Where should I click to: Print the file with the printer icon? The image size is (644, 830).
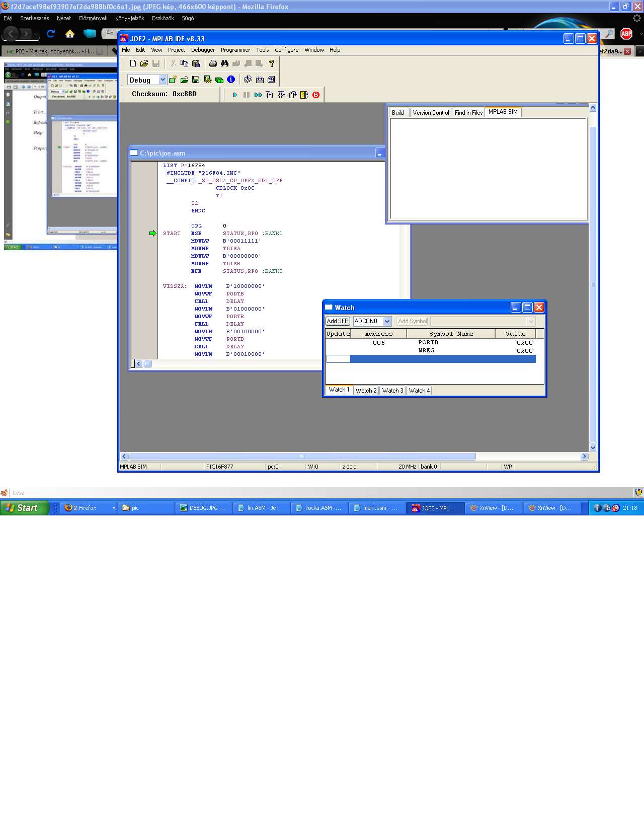pos(213,63)
